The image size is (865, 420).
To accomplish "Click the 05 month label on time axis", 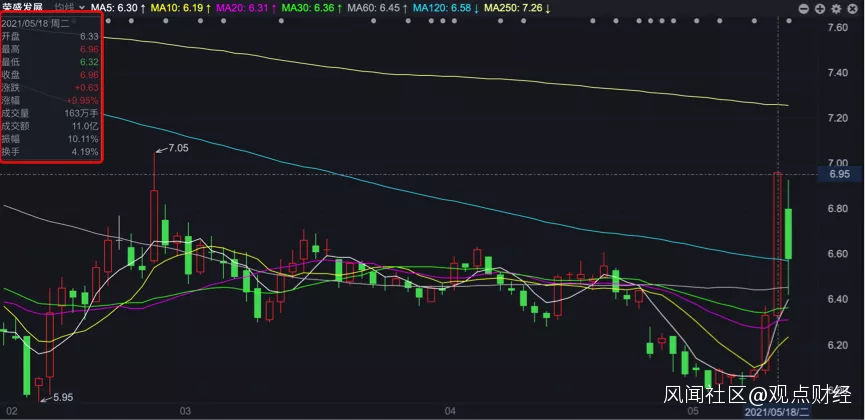I will click(x=692, y=411).
